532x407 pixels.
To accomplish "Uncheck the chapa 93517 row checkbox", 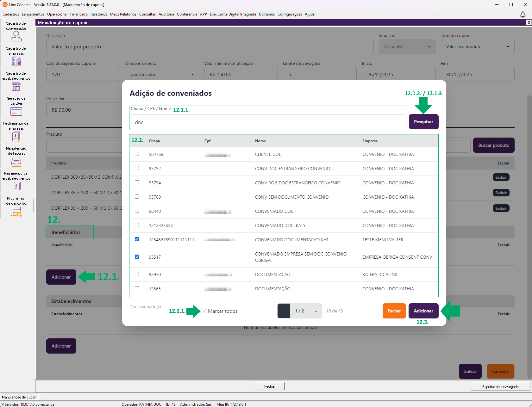I will [137, 257].
